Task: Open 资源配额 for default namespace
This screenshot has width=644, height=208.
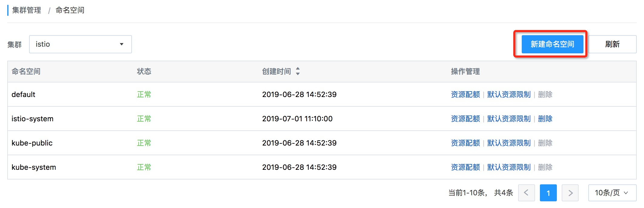Action: (x=465, y=95)
